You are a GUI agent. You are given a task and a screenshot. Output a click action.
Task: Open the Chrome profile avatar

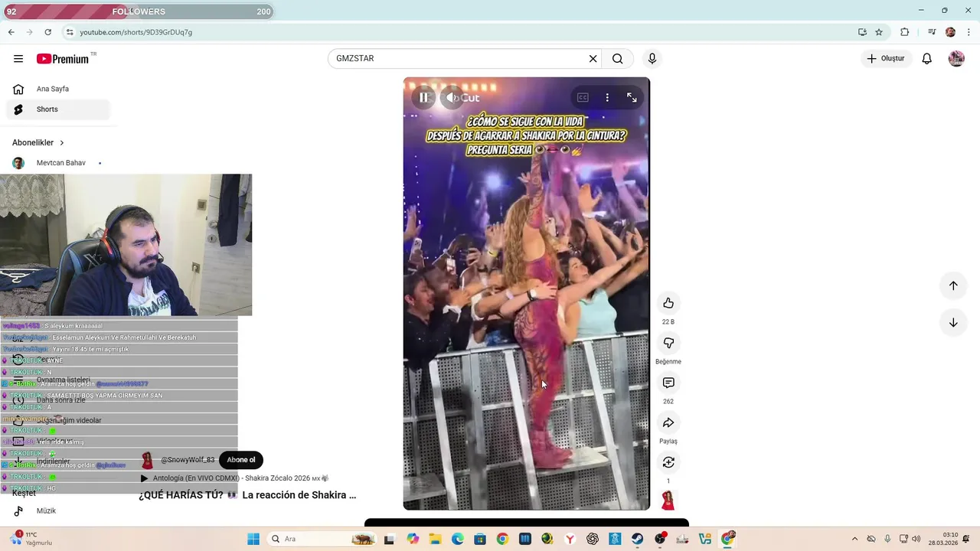click(950, 32)
